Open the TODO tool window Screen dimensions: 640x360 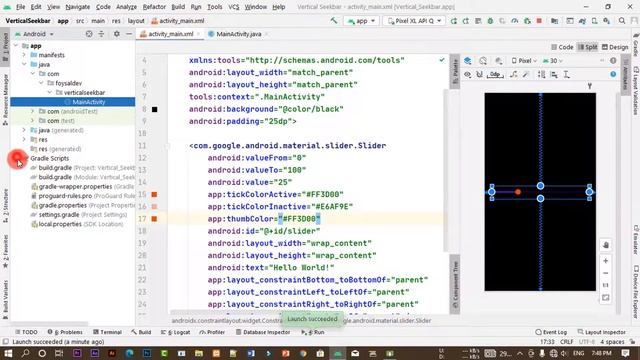(26, 332)
